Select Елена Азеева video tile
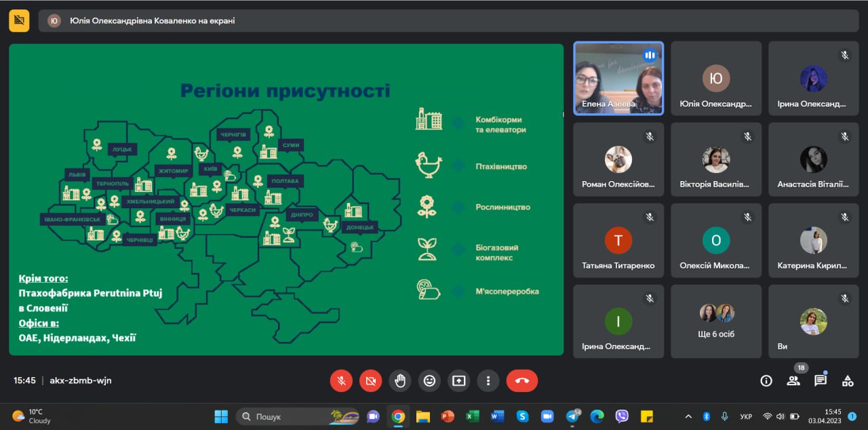This screenshot has height=430, width=868. [x=618, y=78]
